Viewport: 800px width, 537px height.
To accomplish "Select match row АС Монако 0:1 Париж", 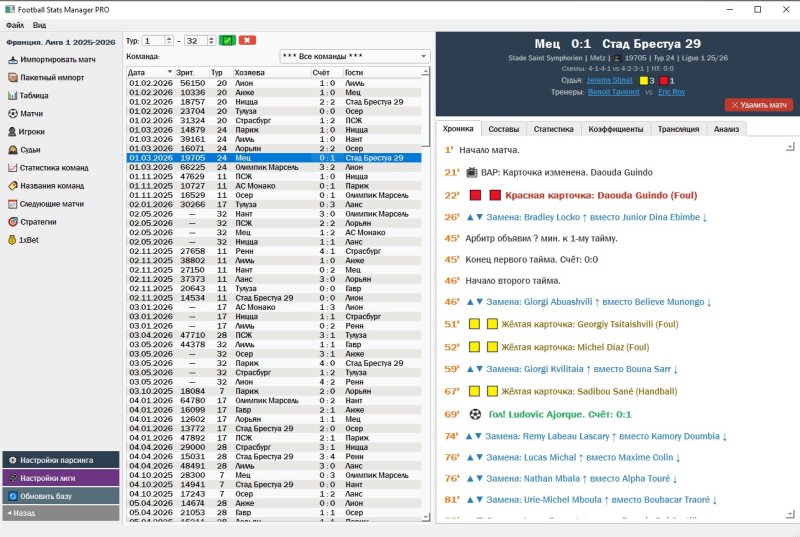I will tap(274, 186).
